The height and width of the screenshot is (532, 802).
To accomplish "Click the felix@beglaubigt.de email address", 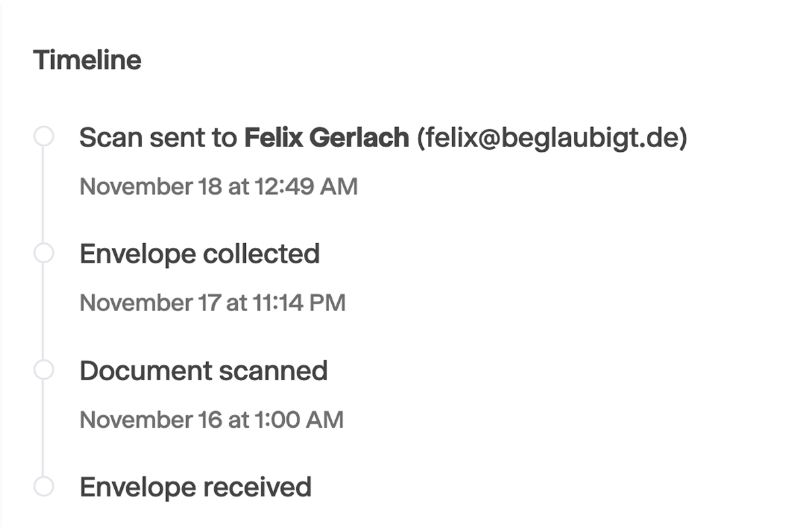I will [552, 138].
